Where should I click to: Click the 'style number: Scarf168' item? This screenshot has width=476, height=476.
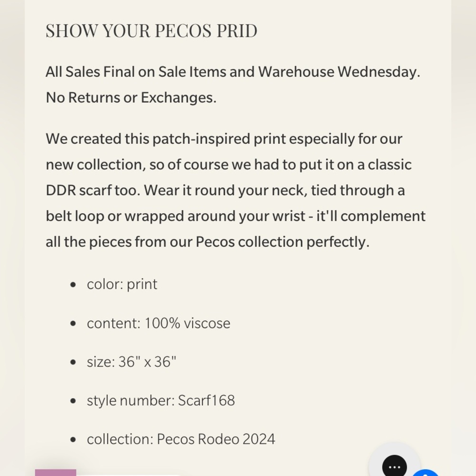[x=160, y=400]
